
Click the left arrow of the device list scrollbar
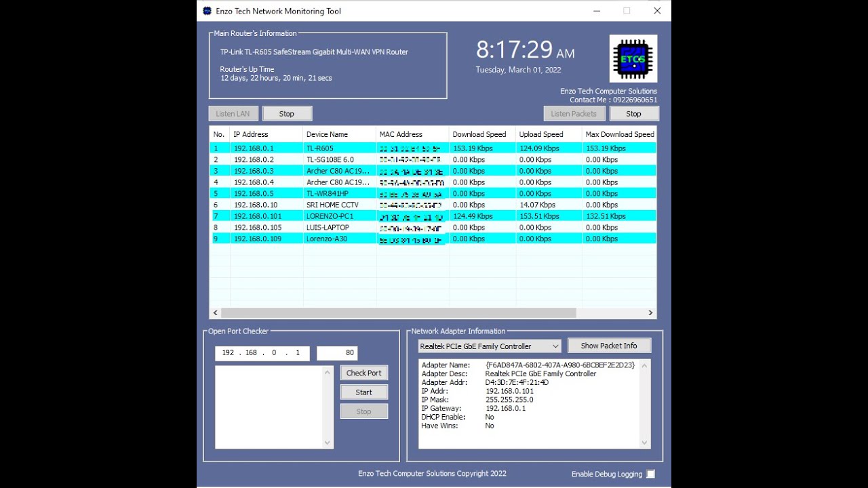click(x=216, y=313)
